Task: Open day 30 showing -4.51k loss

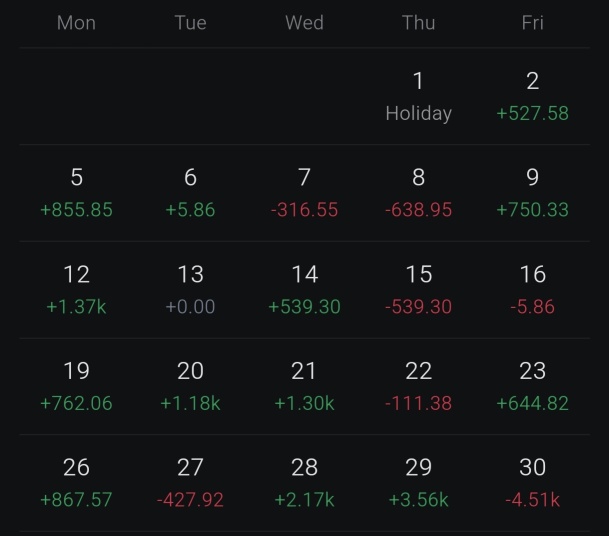Action: pos(532,483)
